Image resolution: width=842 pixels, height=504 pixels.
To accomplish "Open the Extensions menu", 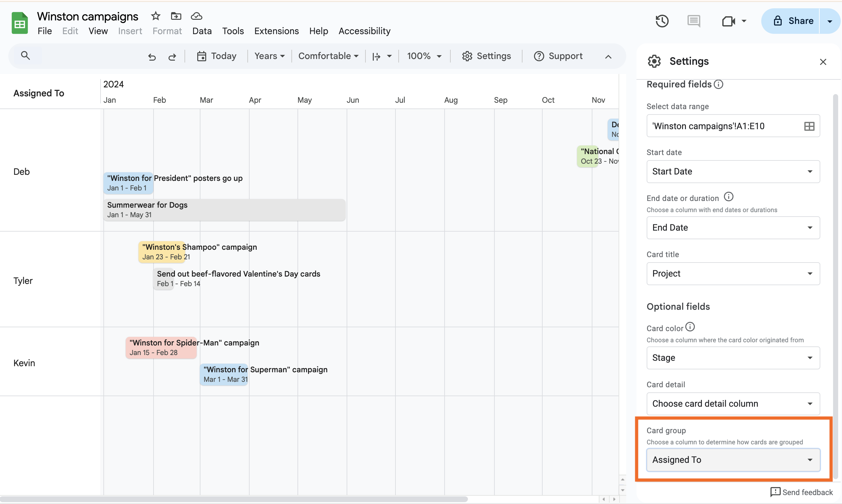I will pos(276,31).
